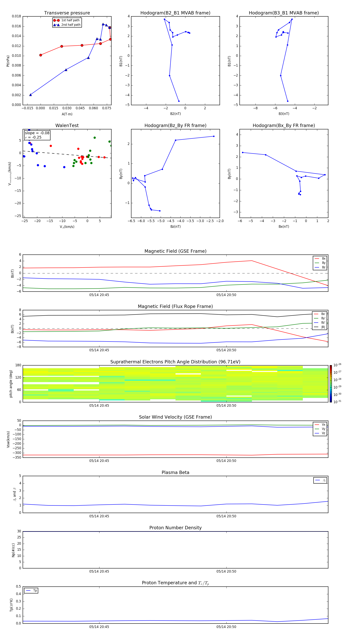351x644 pixels.
Task: Click the "A(T·m)" x-axis label
Action: [67, 114]
